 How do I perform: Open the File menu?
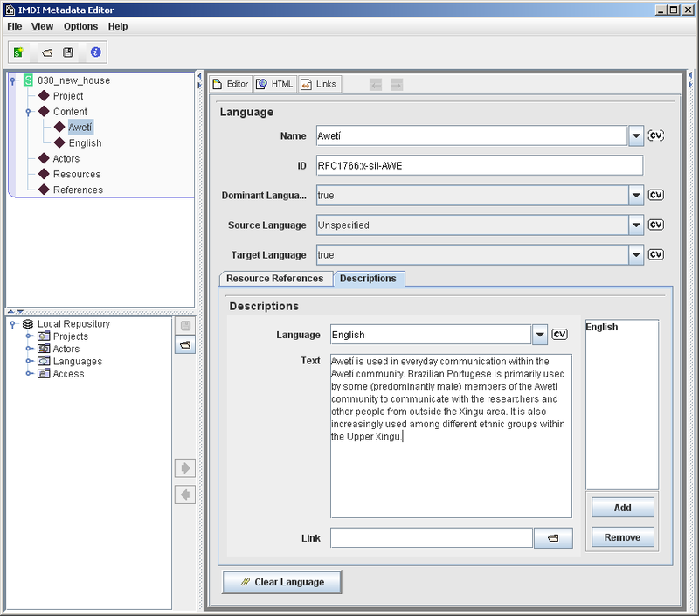pos(15,27)
